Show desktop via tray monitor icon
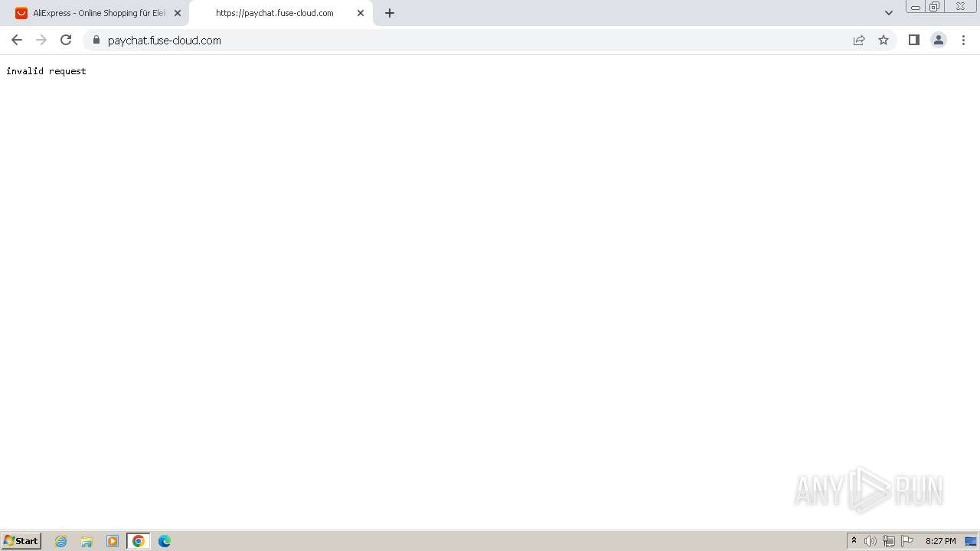Viewport: 980px width, 551px height. [971, 541]
